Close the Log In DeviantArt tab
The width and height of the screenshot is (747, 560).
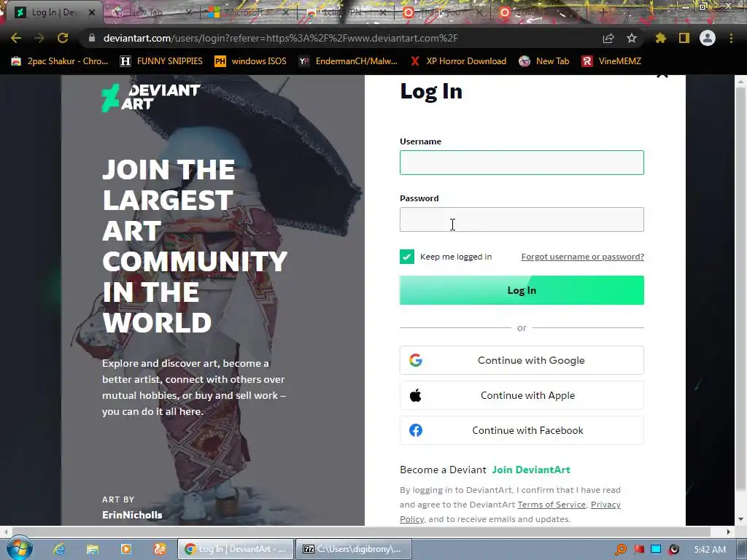pos(93,12)
